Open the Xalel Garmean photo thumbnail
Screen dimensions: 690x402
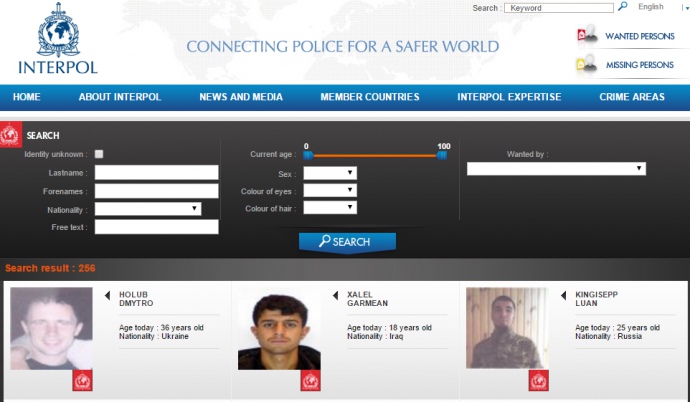click(x=279, y=331)
